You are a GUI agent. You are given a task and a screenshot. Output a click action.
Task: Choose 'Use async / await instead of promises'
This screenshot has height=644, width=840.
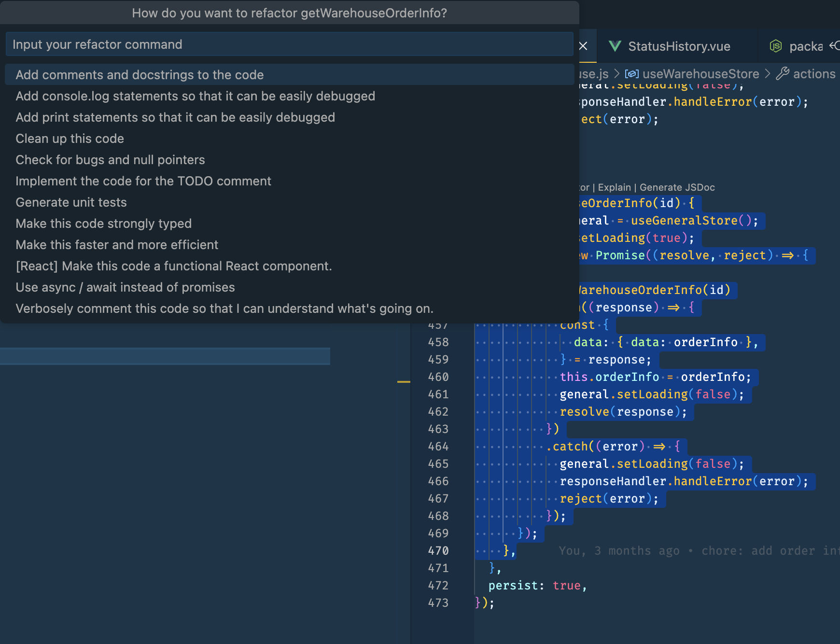[x=289, y=287]
